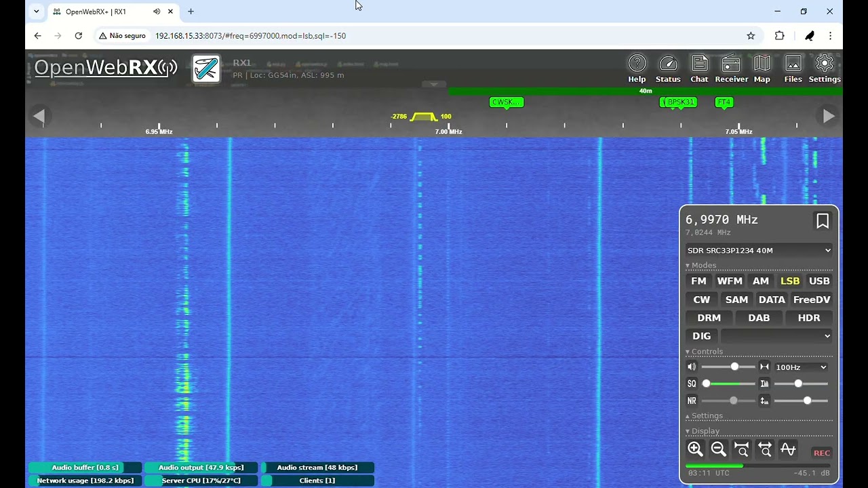Open the 100Hz tuning step dropdown
Viewport: 868px width, 488px height.
tap(802, 367)
